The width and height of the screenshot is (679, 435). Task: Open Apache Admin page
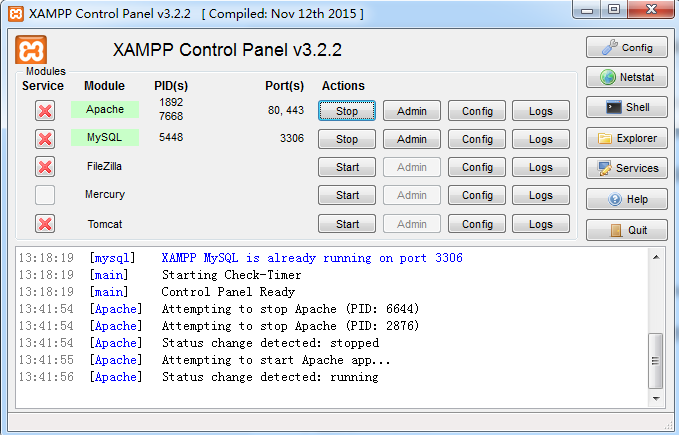pyautogui.click(x=412, y=111)
